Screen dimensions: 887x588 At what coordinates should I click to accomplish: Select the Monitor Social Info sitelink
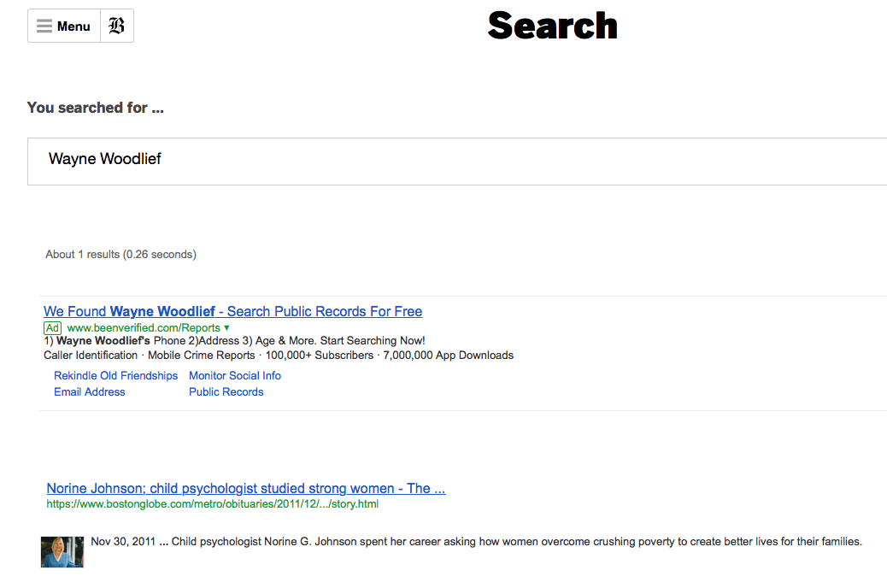pos(235,376)
